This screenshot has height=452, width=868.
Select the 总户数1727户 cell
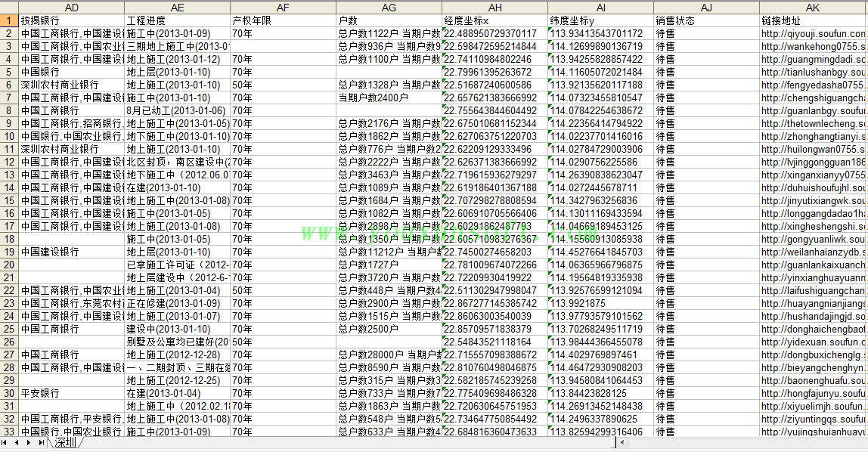point(389,265)
